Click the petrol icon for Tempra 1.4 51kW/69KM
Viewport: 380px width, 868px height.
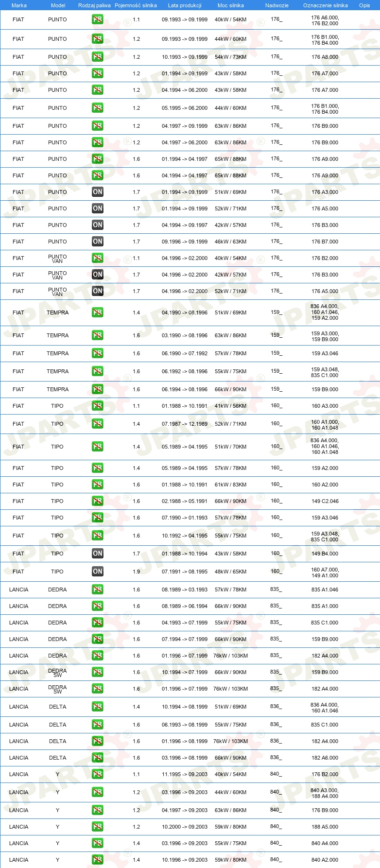(98, 312)
